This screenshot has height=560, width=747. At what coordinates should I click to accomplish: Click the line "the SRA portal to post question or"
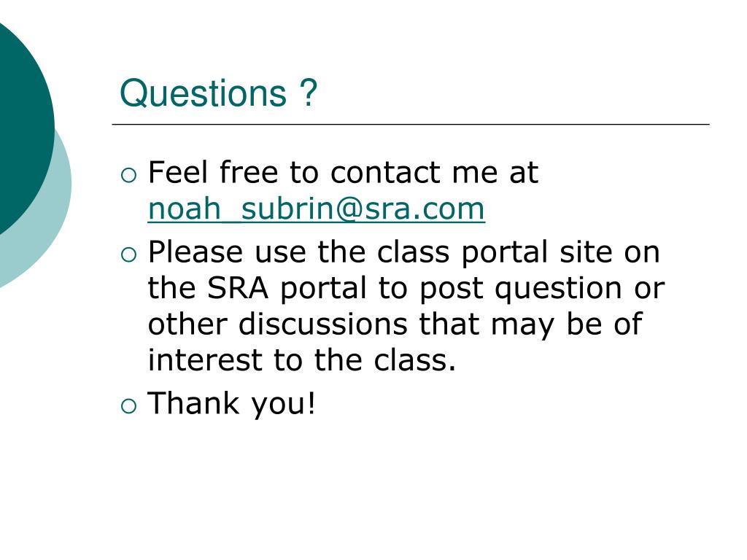[406, 289]
